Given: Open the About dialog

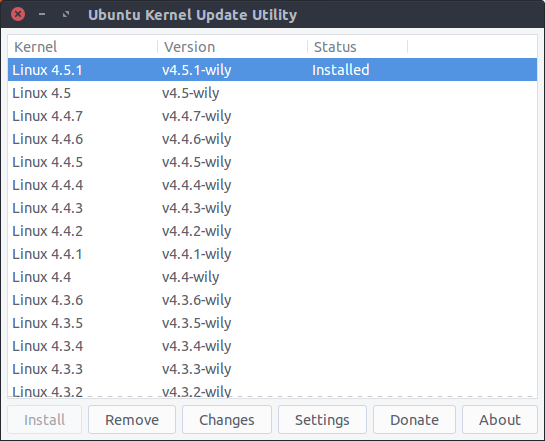Looking at the screenshot, I should click(x=500, y=419).
